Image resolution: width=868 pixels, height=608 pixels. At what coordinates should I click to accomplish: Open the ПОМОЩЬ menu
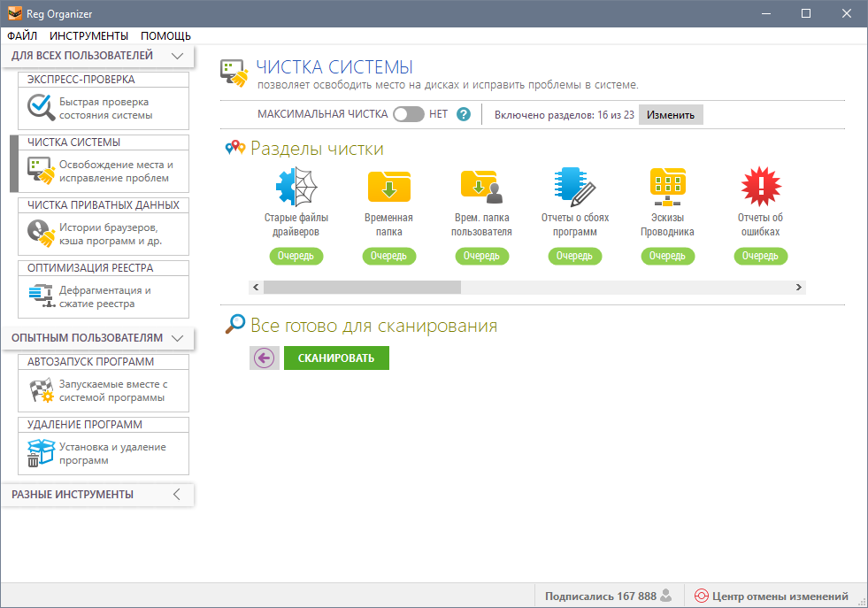165,36
